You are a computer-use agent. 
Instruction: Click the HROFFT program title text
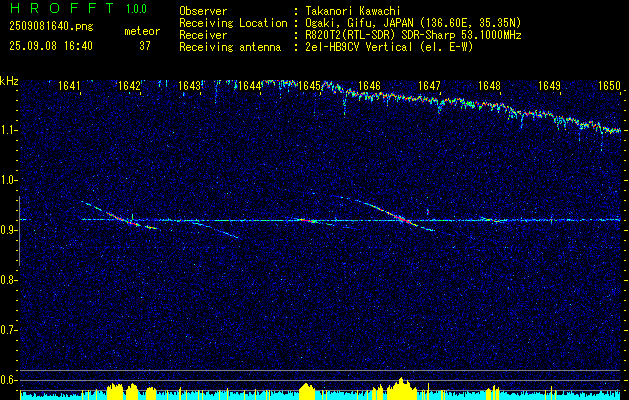(62, 8)
